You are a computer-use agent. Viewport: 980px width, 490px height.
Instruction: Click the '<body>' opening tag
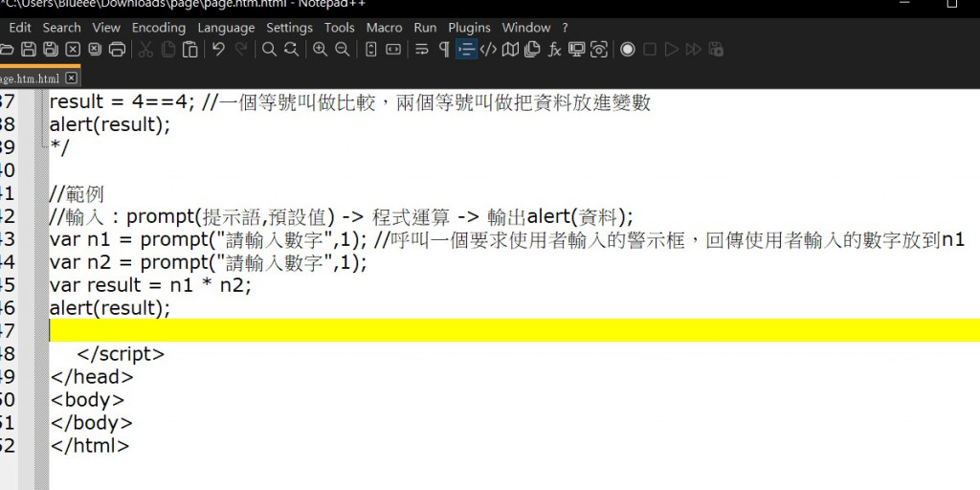tap(87, 400)
